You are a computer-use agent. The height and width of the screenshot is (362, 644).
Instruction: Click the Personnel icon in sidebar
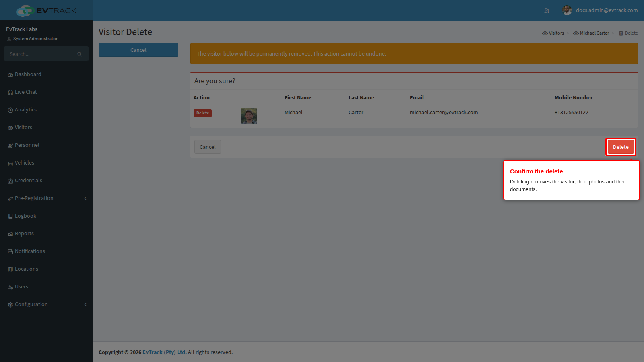click(10, 146)
